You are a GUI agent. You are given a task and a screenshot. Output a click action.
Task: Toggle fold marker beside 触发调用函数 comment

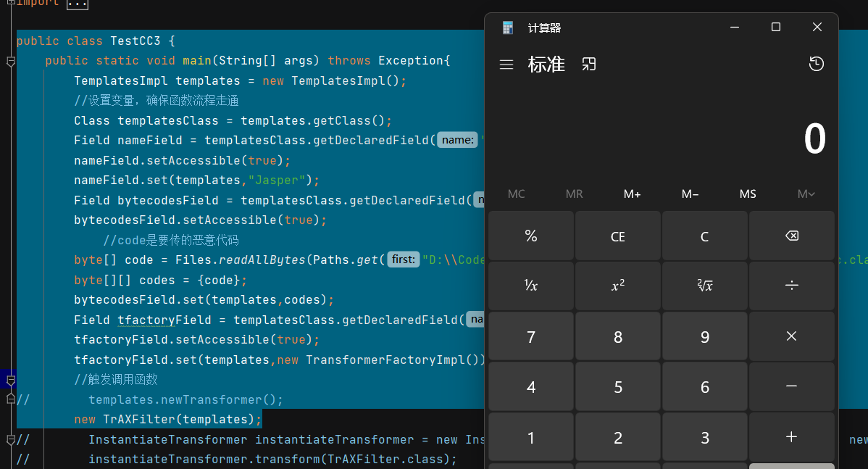tap(11, 380)
